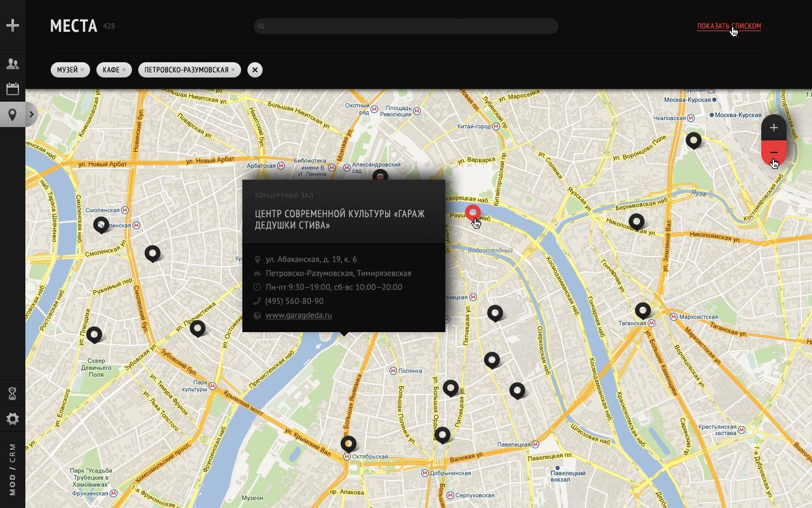Select map marker near Смоленская metro
This screenshot has height=508, width=812.
(101, 224)
